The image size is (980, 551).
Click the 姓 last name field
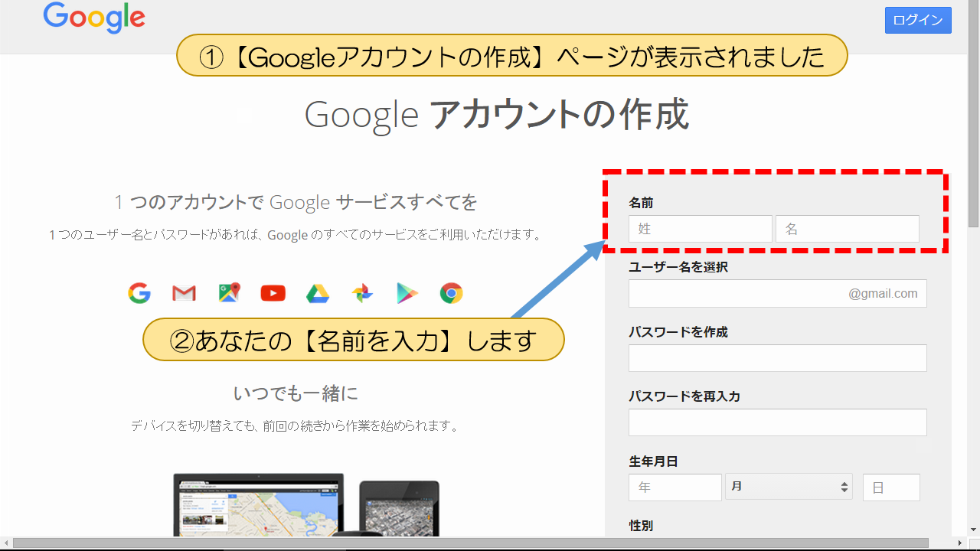coord(701,229)
